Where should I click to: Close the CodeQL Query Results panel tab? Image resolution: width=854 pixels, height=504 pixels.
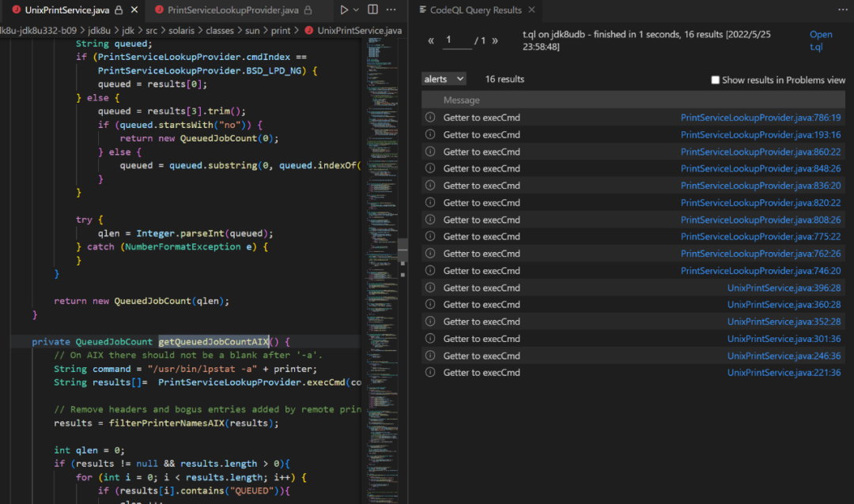coord(532,10)
